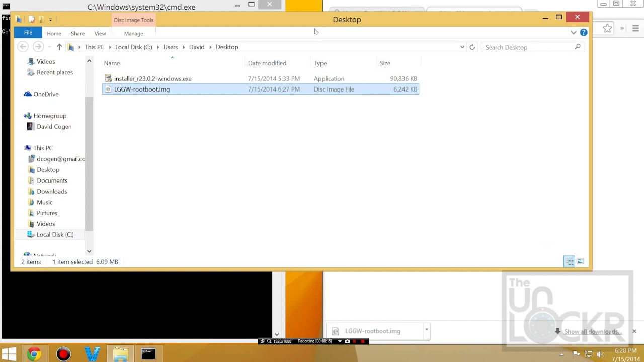The height and width of the screenshot is (362, 644).
Task: Click the Disc Image Tools contextual tab header
Action: click(133, 20)
